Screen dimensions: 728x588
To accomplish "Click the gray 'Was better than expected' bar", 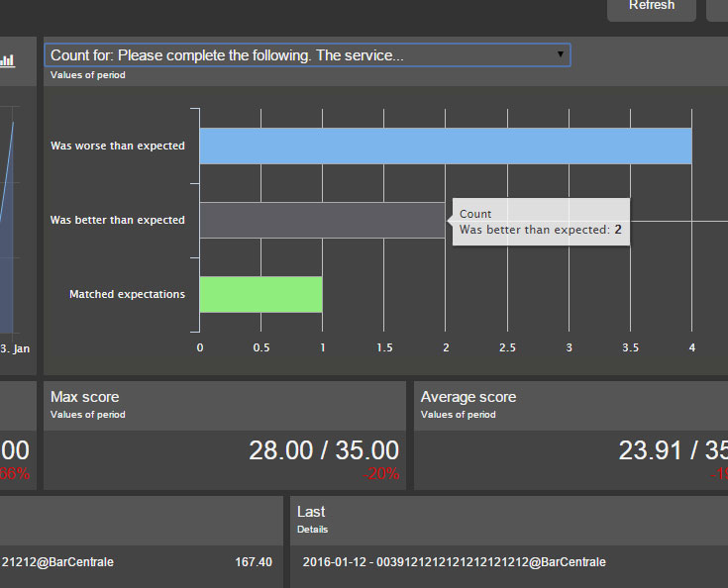I will [322, 220].
